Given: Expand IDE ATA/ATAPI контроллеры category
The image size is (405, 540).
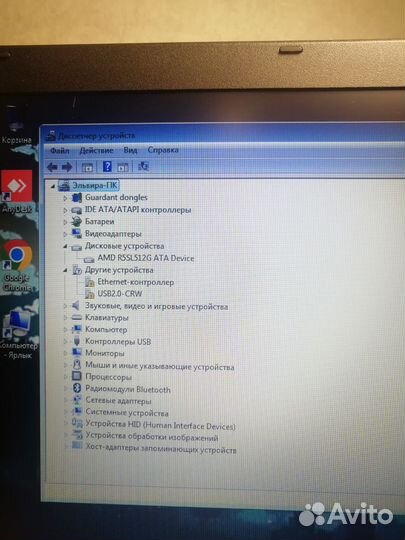Looking at the screenshot, I should [65, 210].
